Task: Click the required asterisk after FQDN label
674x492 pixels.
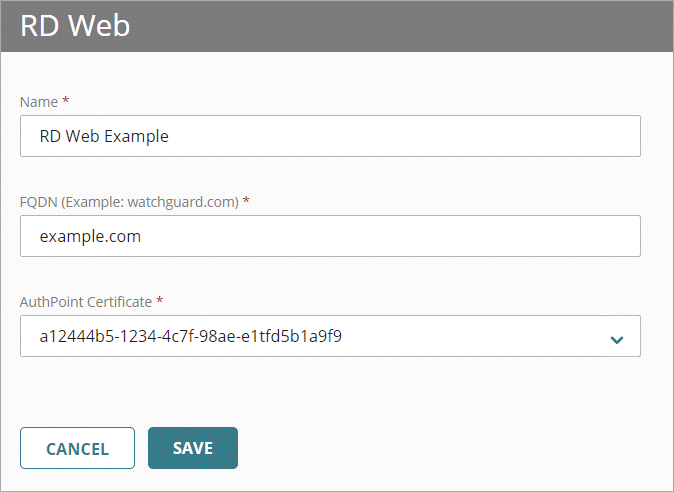Action: pos(246,201)
